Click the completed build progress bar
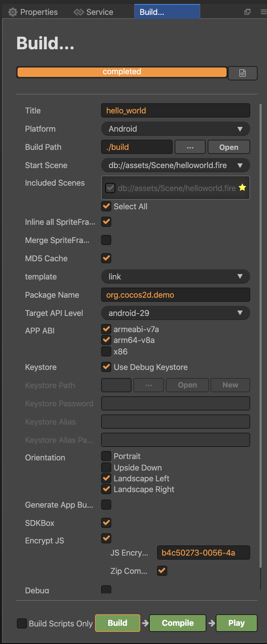 click(122, 72)
